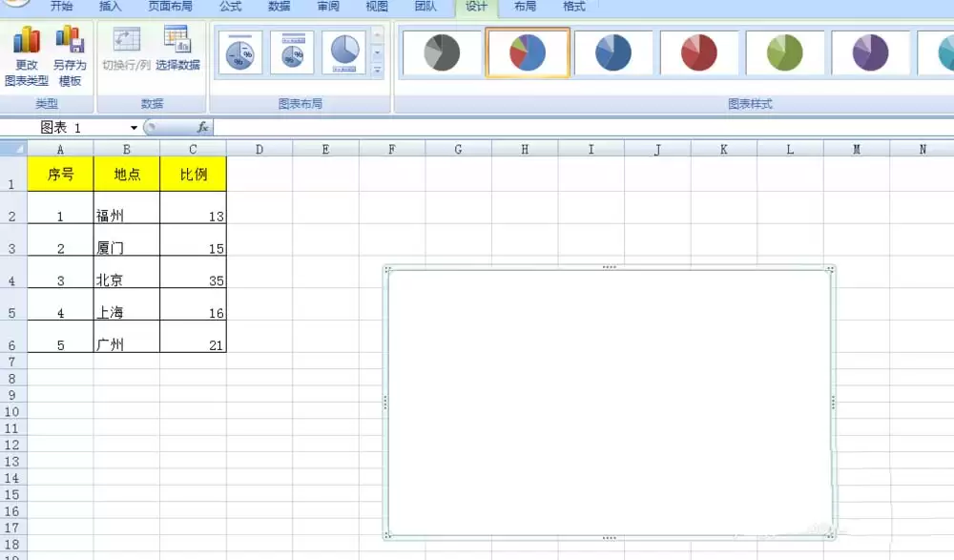Select the currently highlighted blue pie style
Screen dimensions: 954x560
529,54
